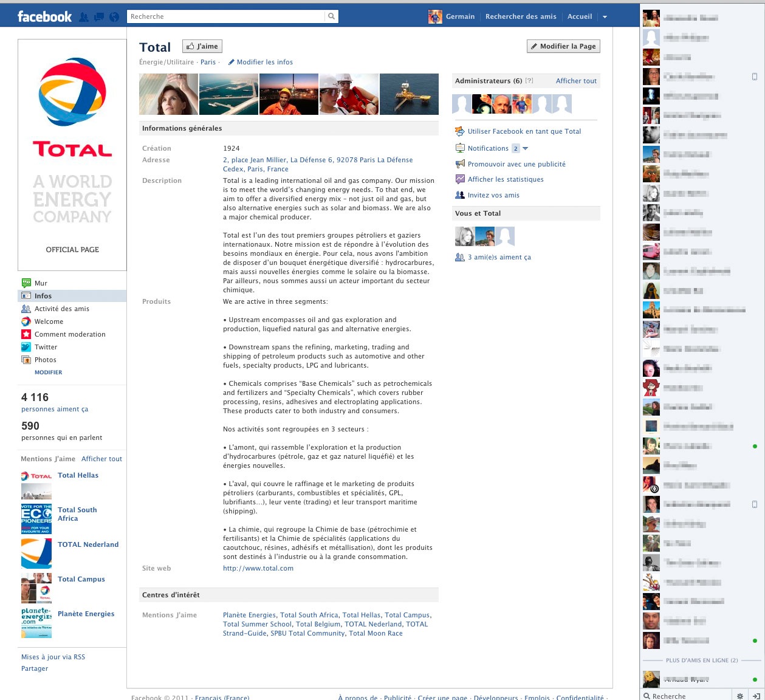Image resolution: width=765 pixels, height=700 pixels.
Task: Open Rechercher des amis in the top bar
Action: [x=521, y=16]
